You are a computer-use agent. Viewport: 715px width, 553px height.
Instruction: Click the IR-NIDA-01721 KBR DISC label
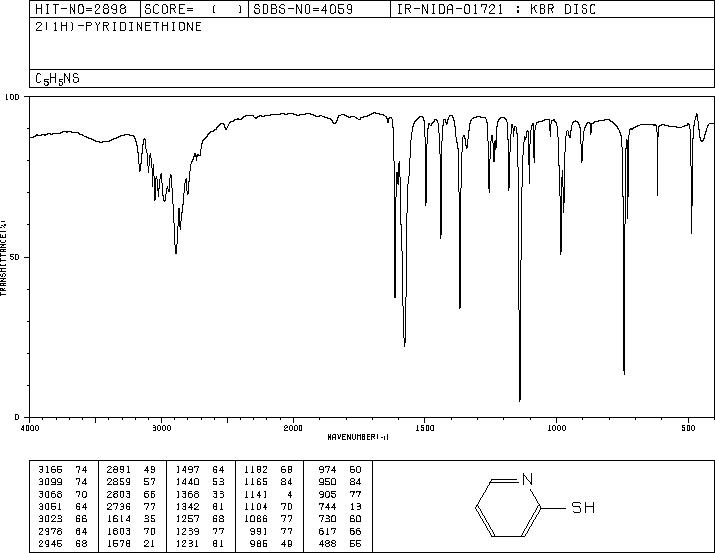496,9
